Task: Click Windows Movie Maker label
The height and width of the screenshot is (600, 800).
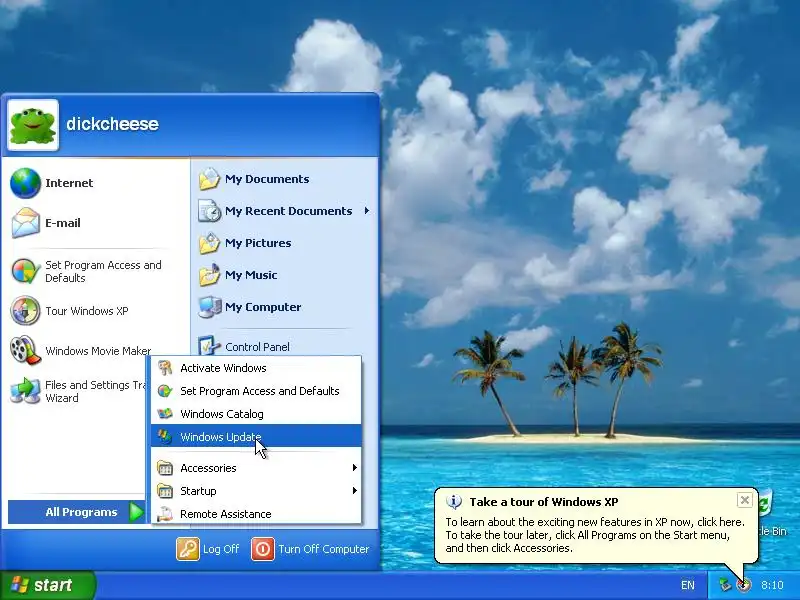Action: 98,351
